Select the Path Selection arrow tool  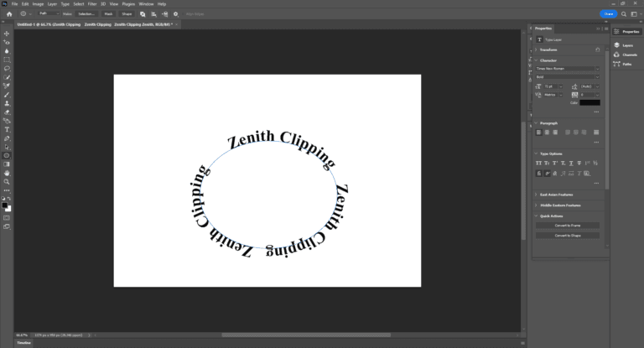tap(7, 147)
